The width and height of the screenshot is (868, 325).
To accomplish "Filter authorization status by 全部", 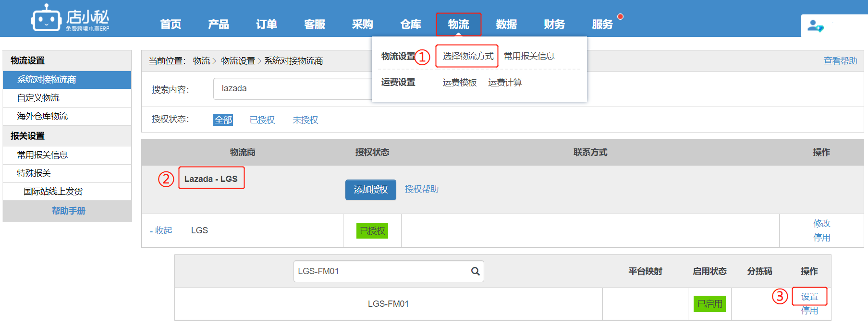I will tap(223, 120).
